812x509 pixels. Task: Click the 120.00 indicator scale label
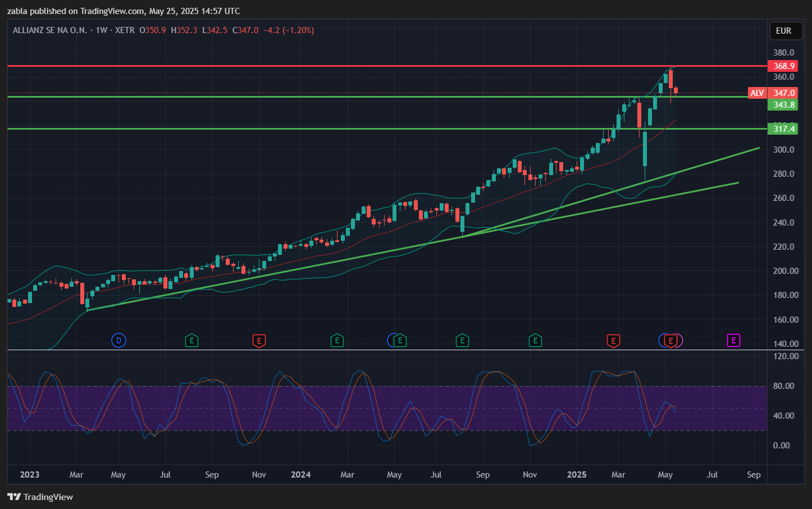pyautogui.click(x=785, y=356)
